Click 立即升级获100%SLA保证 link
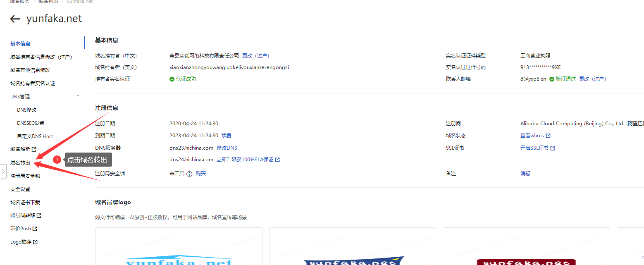644x265 pixels. click(x=245, y=160)
